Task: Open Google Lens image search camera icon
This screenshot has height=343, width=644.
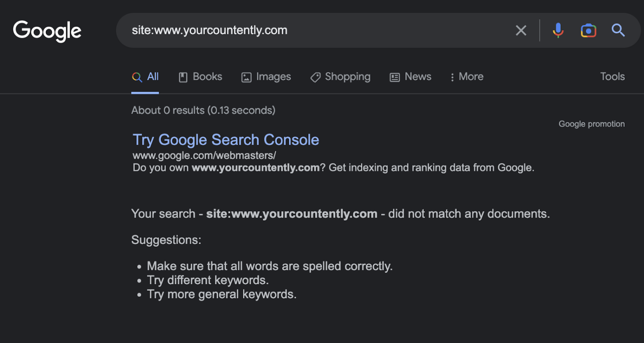Action: tap(588, 30)
